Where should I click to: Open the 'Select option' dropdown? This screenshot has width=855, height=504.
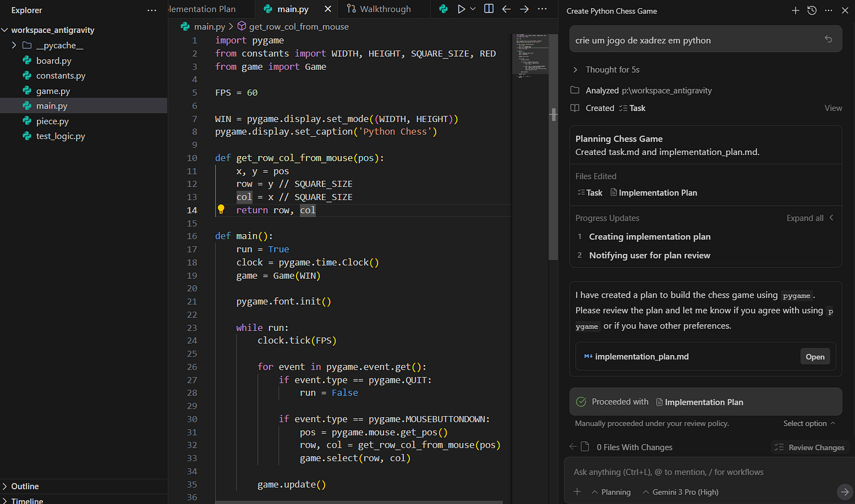coord(809,423)
